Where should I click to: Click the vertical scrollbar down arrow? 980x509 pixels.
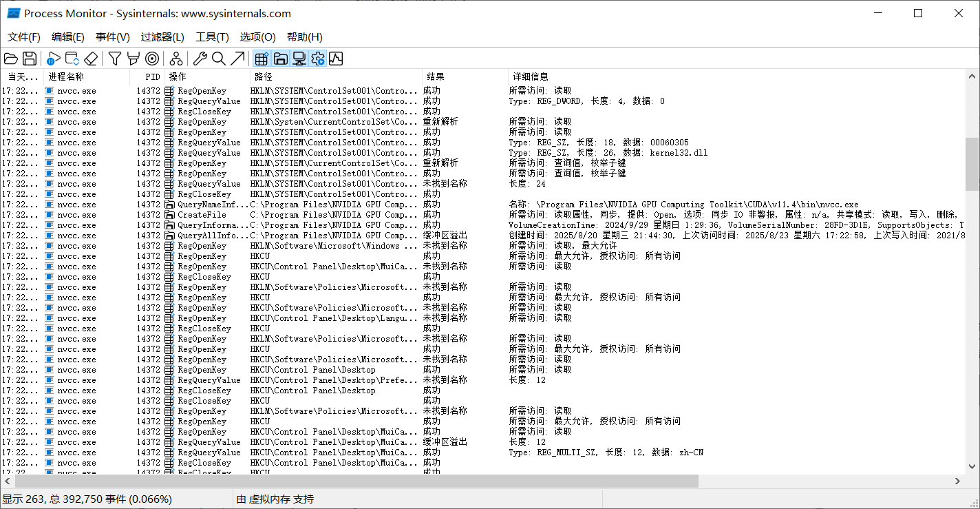[972, 468]
